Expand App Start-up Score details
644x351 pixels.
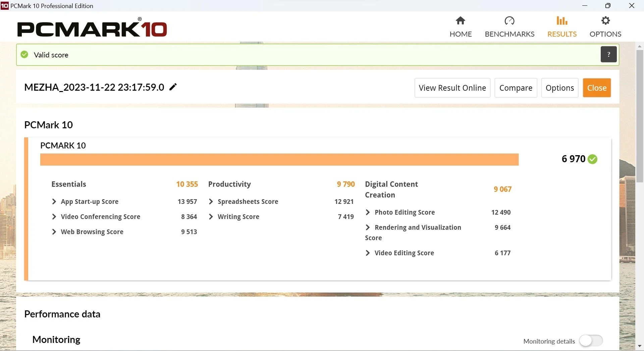coord(54,202)
